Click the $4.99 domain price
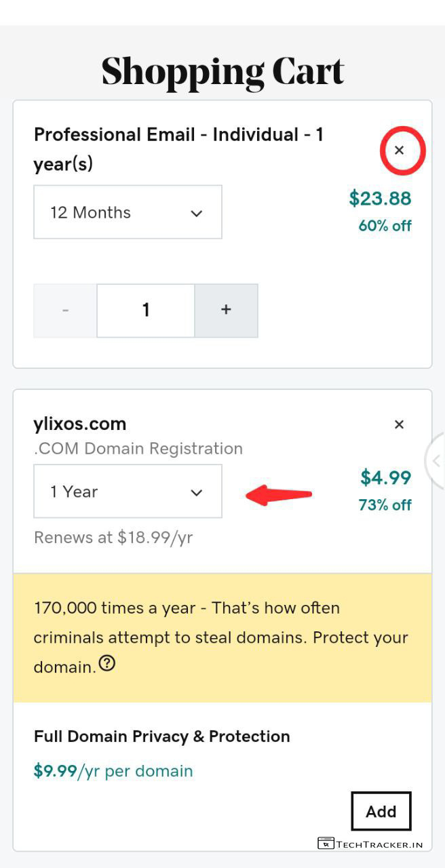Image resolution: width=445 pixels, height=868 pixels. (385, 477)
